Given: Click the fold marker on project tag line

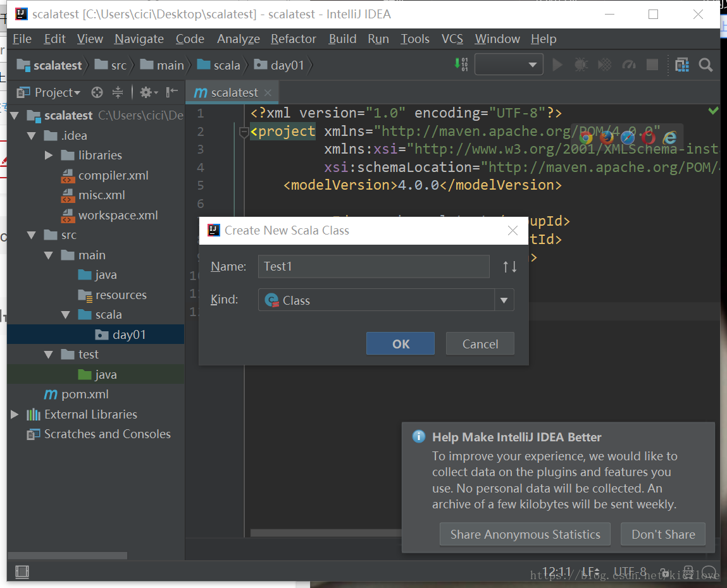Looking at the screenshot, I should [x=244, y=133].
